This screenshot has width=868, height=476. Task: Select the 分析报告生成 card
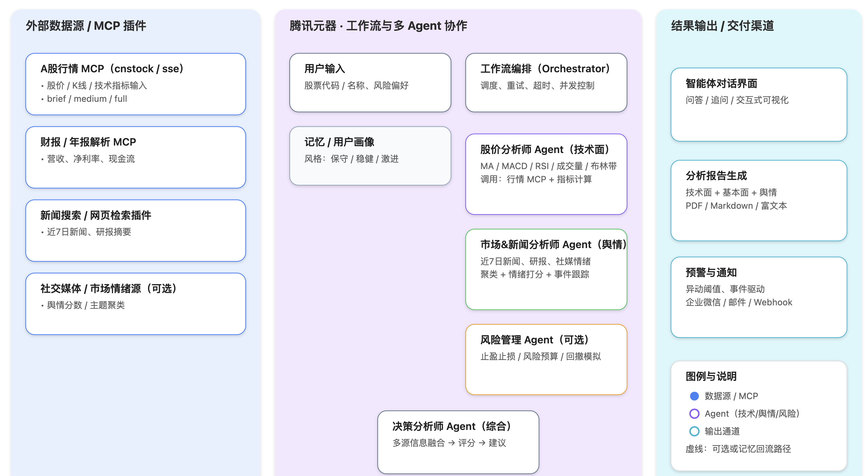tap(759, 200)
